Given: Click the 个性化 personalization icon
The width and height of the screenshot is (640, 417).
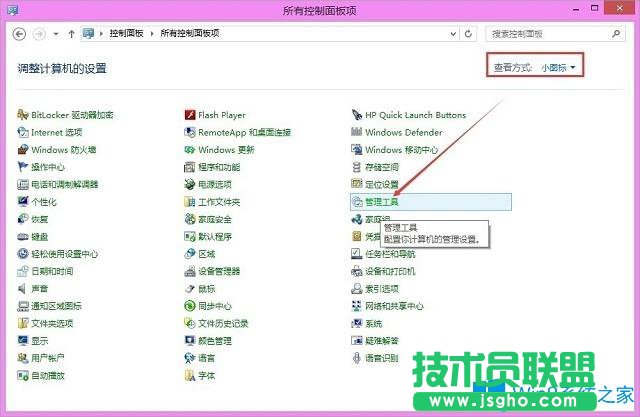Looking at the screenshot, I should coord(23,202).
